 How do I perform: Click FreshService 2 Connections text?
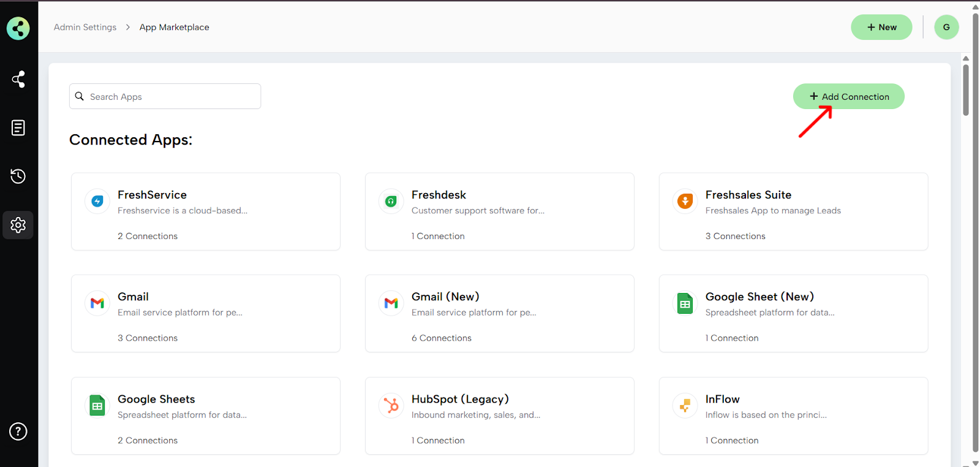148,236
